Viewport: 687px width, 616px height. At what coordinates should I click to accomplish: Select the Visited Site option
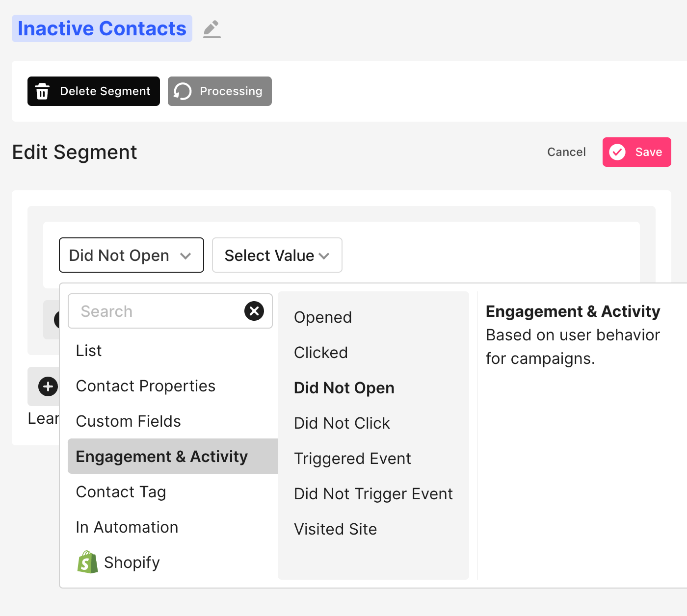pyautogui.click(x=336, y=529)
